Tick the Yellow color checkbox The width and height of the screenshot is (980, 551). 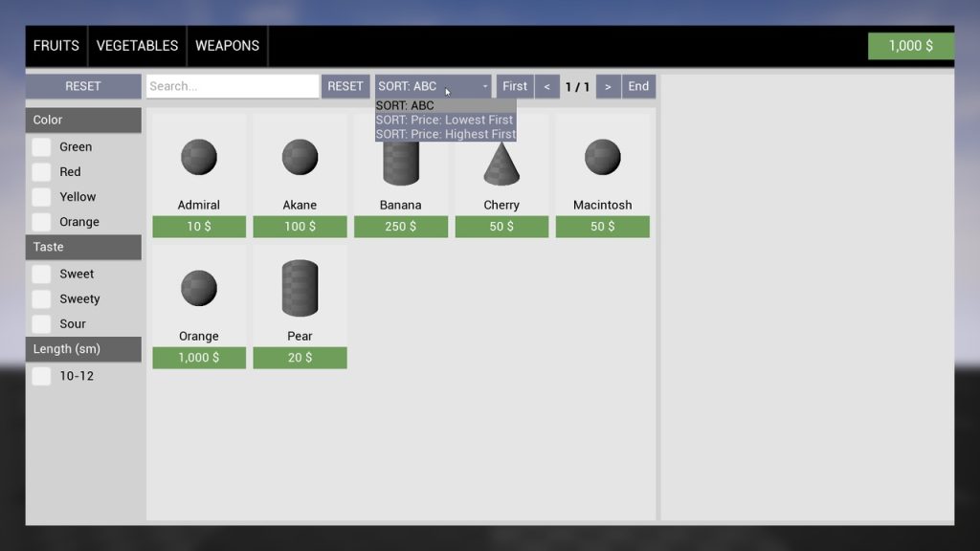(x=41, y=197)
